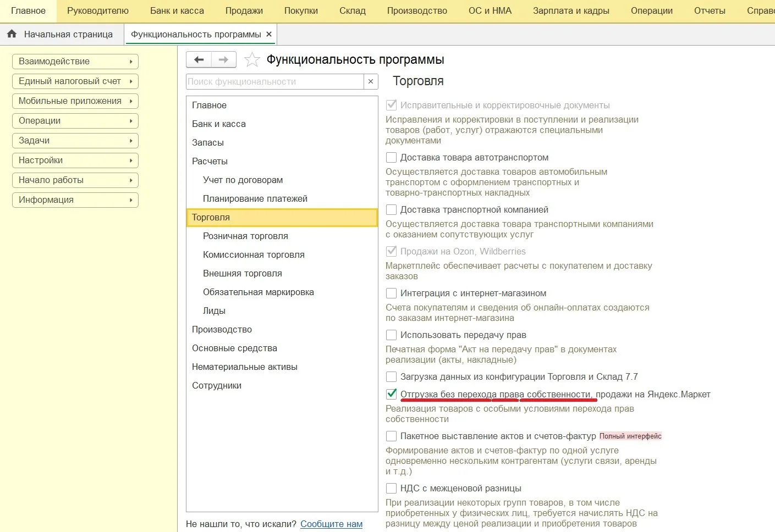Go forward with the right arrow button
This screenshot has height=532, width=775.
pyautogui.click(x=224, y=59)
